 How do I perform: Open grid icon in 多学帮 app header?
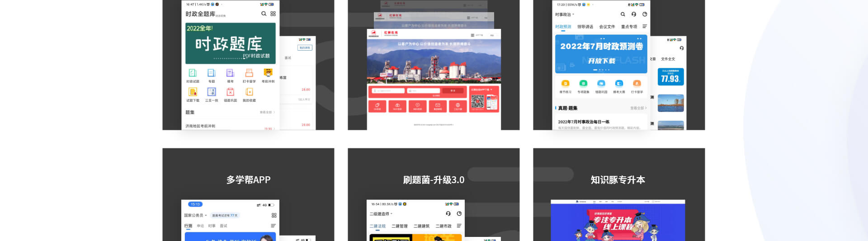pos(274,215)
